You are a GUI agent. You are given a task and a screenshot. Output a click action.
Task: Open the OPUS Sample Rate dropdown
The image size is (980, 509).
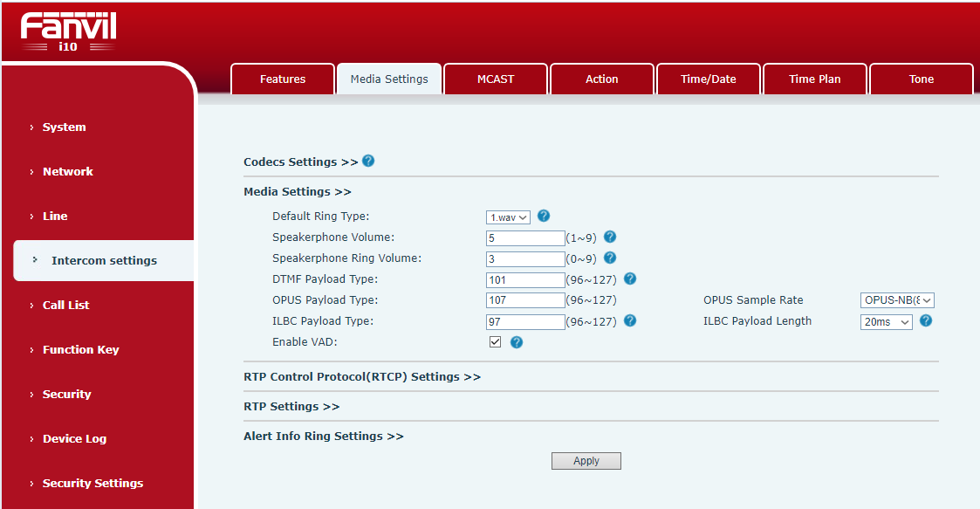click(896, 300)
